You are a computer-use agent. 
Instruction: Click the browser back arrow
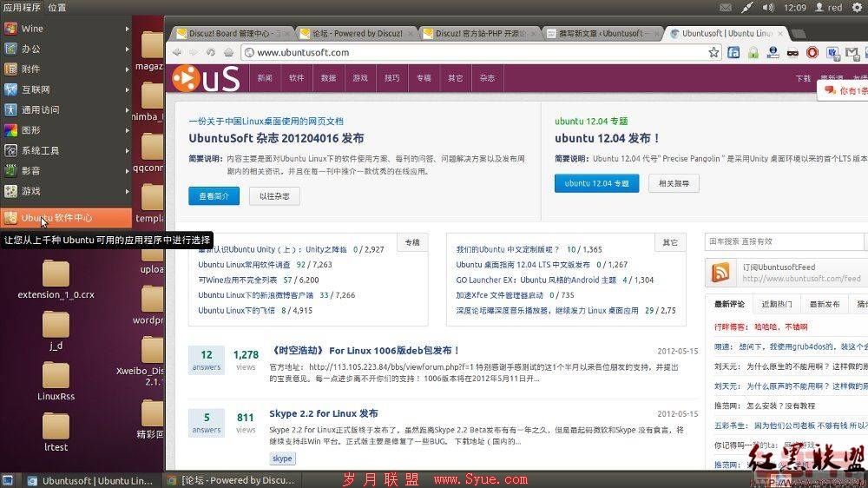[176, 52]
